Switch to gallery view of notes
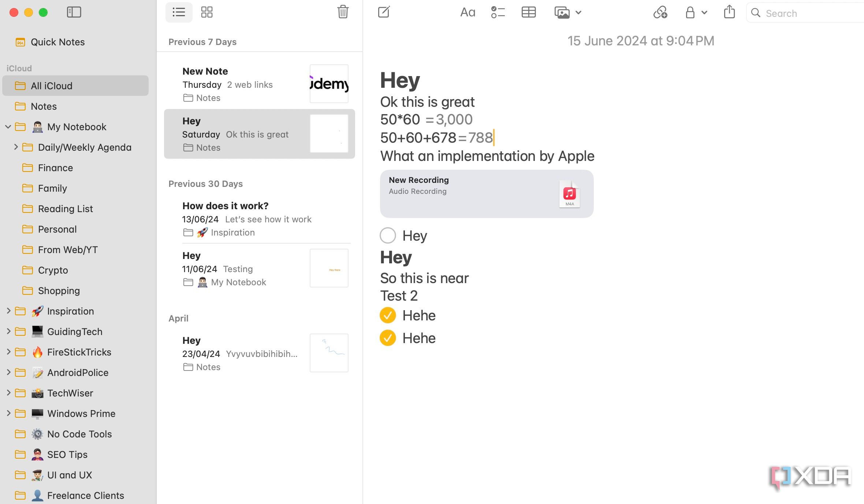The width and height of the screenshot is (864, 504). pos(207,12)
